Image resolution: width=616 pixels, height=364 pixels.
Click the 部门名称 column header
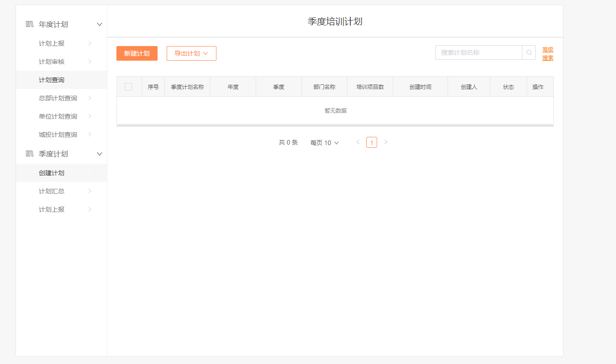pos(325,87)
